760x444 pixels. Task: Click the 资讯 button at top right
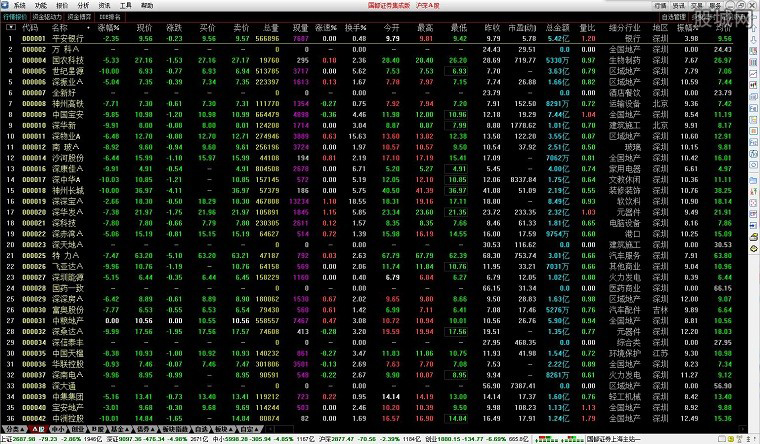[679, 5]
